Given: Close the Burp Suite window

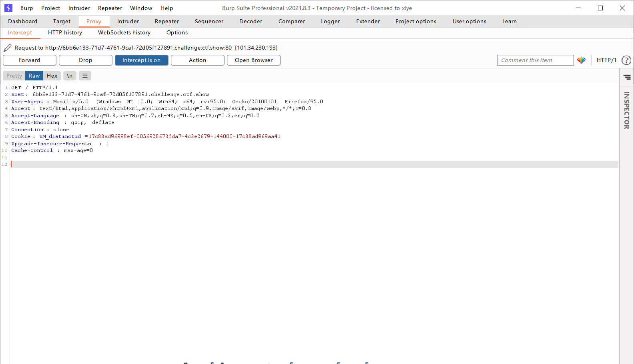Looking at the screenshot, I should [x=622, y=8].
